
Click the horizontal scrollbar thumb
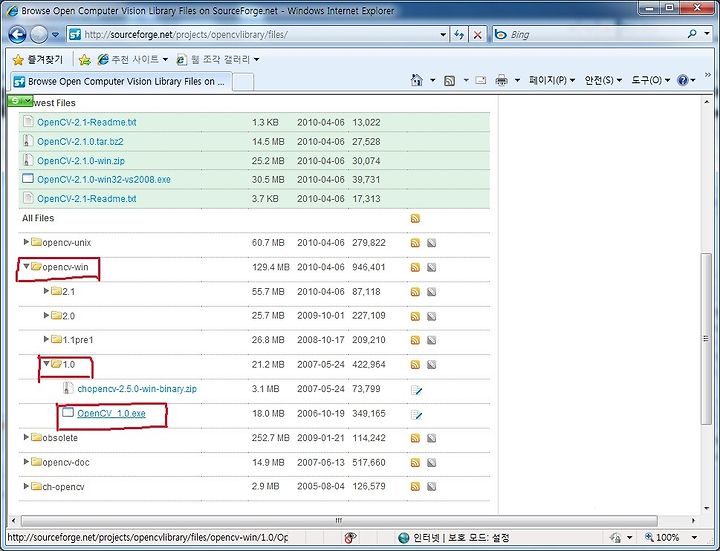(339, 521)
